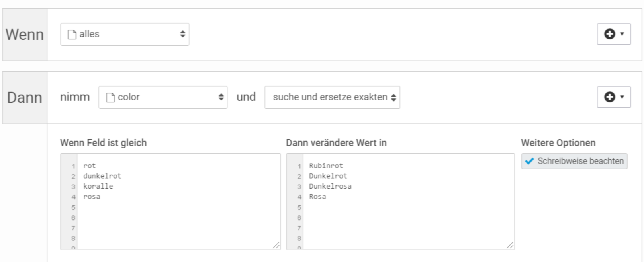Click the 'rosa' line in the left list

(x=92, y=197)
